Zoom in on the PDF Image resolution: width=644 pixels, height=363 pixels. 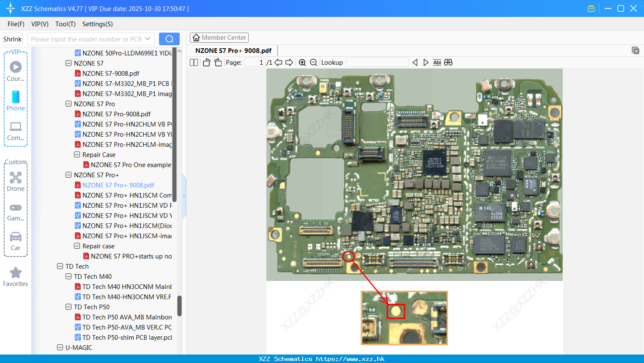point(302,63)
